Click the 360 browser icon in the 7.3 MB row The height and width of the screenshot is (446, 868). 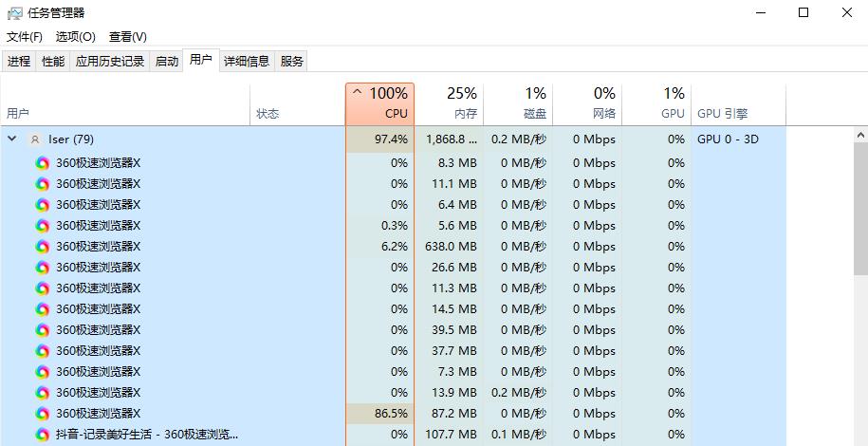coord(42,372)
